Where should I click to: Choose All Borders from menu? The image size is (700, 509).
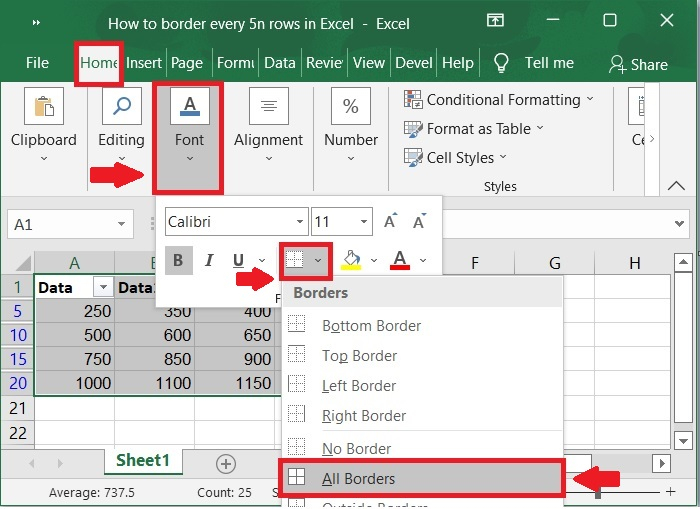(422, 478)
